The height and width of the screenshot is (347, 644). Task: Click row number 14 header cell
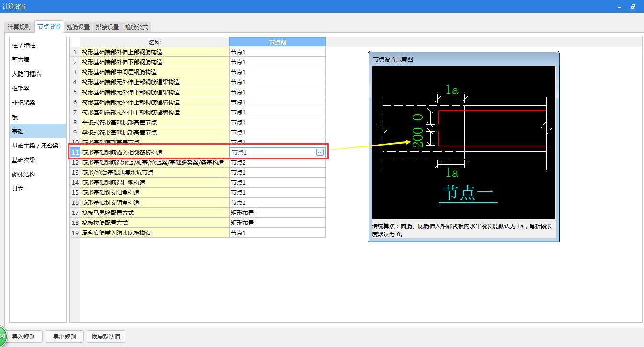click(x=75, y=182)
